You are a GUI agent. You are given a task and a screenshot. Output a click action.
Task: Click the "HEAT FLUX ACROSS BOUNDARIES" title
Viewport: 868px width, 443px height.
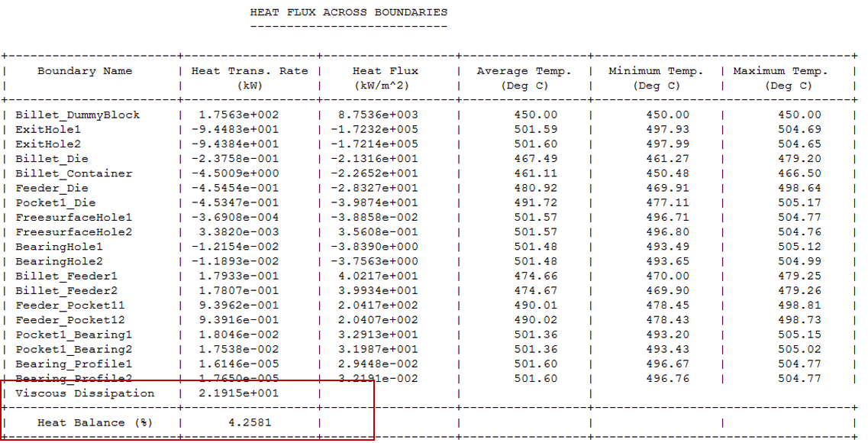pyautogui.click(x=348, y=12)
